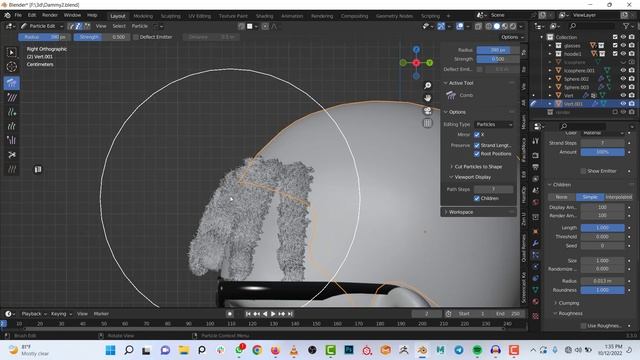This screenshot has width=640, height=360.
Task: Select the Length brush tool
Action: click(11, 126)
